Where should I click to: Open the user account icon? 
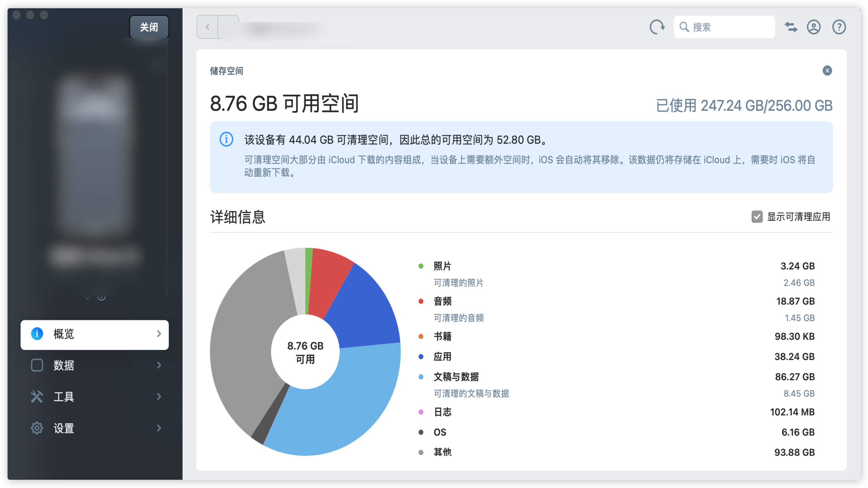click(813, 27)
